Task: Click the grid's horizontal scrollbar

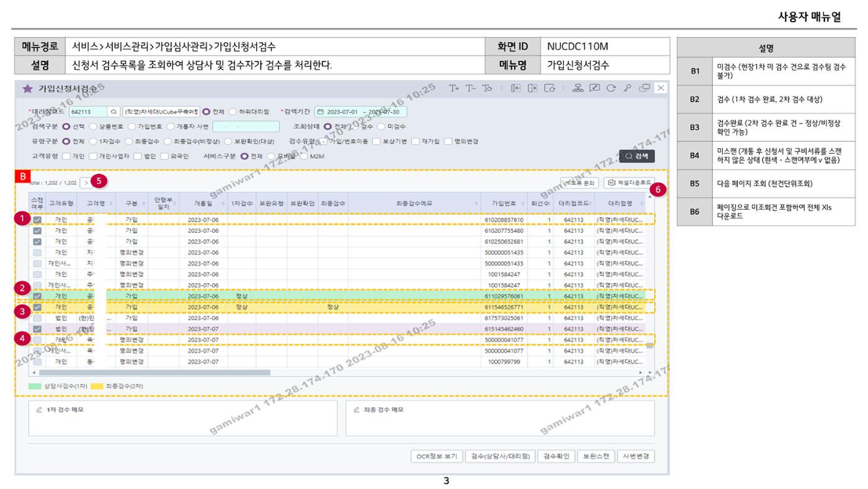Action: 155,372
